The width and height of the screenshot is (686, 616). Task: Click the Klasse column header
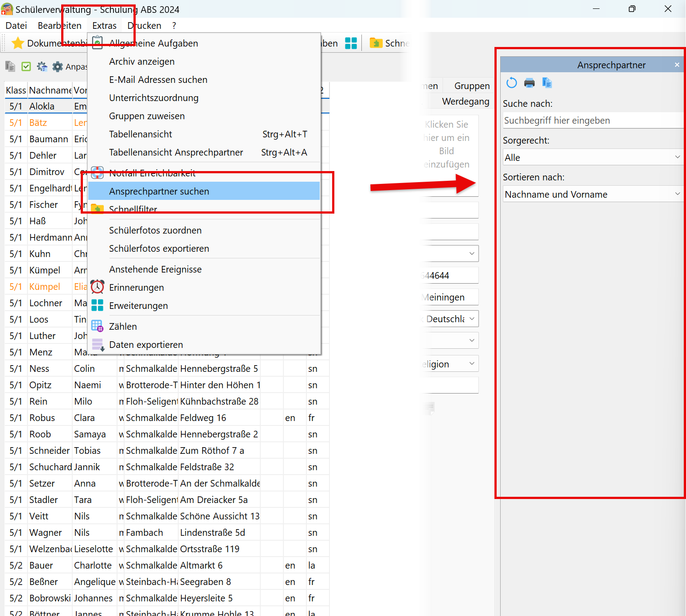tap(16, 90)
